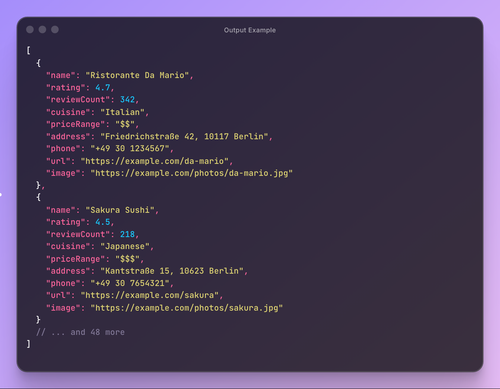Image resolution: width=500 pixels, height=389 pixels.
Task: Click the opening brace above "Ristorante Da Mario"
Action: tap(38, 63)
